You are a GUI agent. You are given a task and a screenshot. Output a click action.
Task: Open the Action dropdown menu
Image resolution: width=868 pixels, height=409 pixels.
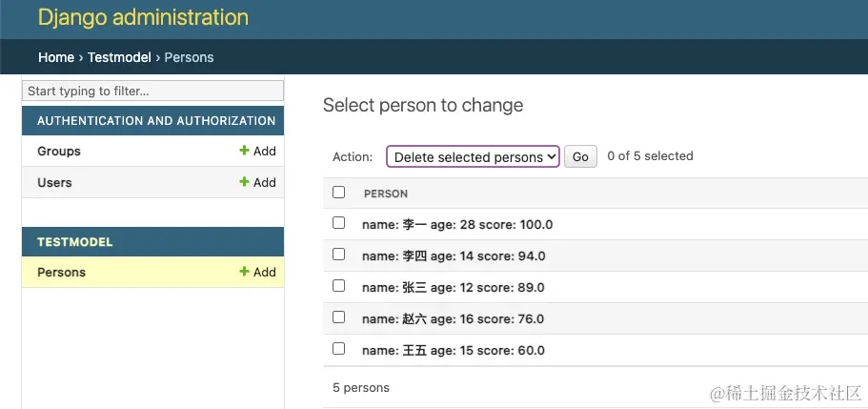tap(473, 157)
